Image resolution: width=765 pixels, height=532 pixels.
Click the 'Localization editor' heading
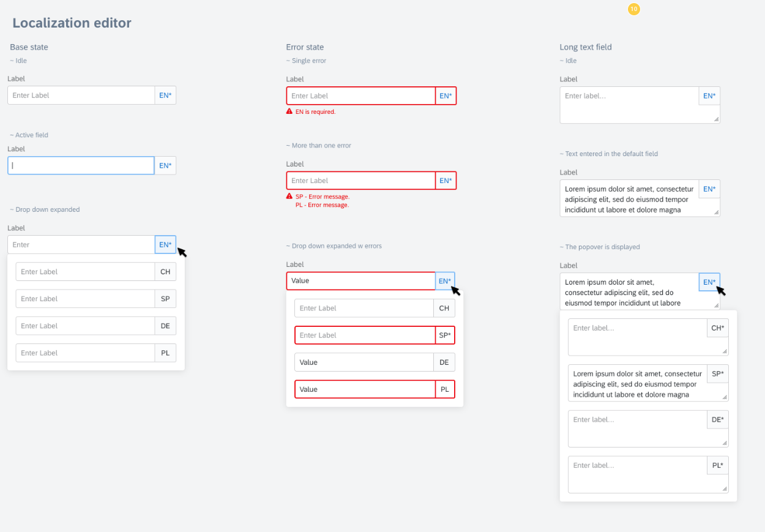point(72,23)
